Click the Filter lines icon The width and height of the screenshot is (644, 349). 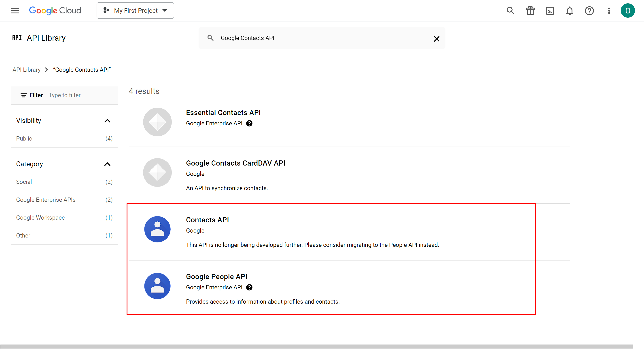23,95
